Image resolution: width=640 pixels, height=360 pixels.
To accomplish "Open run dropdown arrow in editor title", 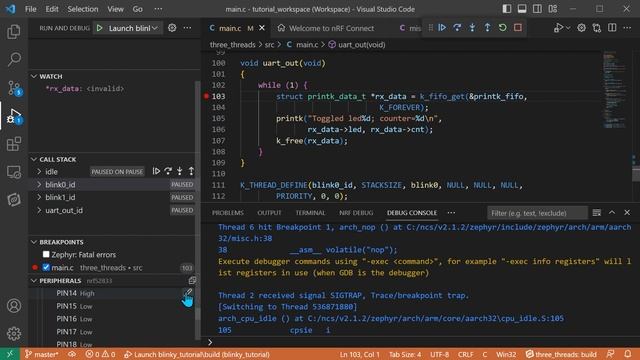I will 568,28.
